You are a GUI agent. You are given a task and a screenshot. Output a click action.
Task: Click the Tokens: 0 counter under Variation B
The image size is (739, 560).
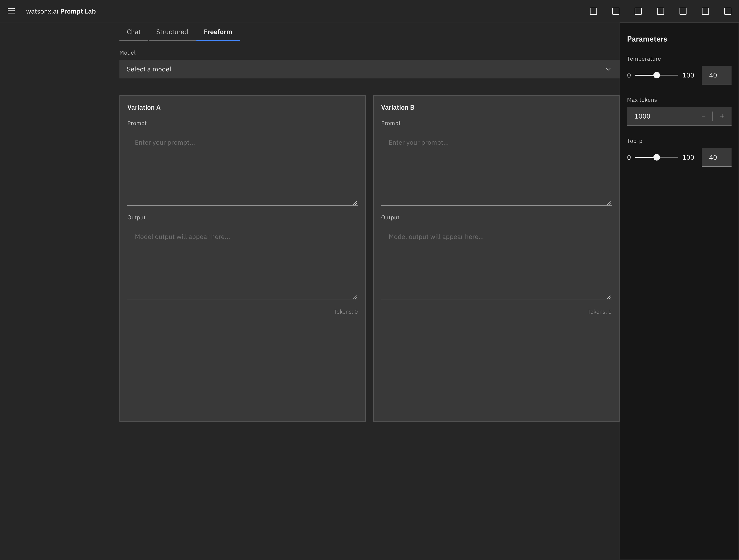pyautogui.click(x=599, y=312)
